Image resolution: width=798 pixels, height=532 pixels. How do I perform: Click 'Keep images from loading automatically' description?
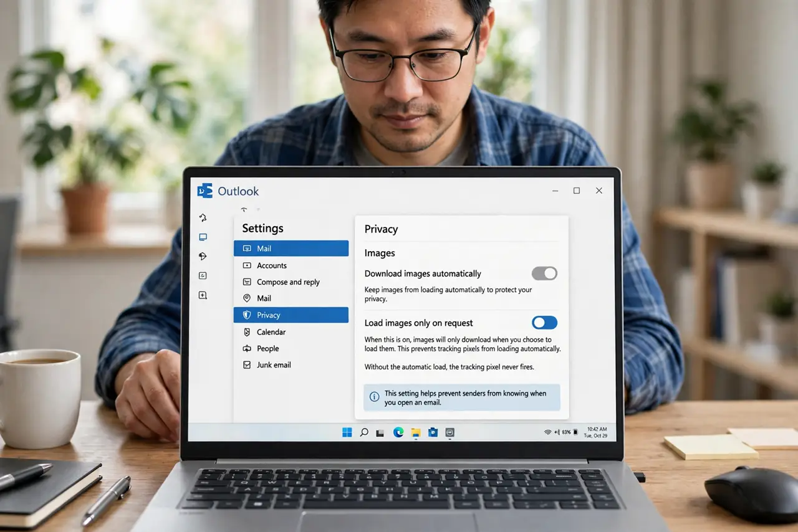(x=448, y=294)
